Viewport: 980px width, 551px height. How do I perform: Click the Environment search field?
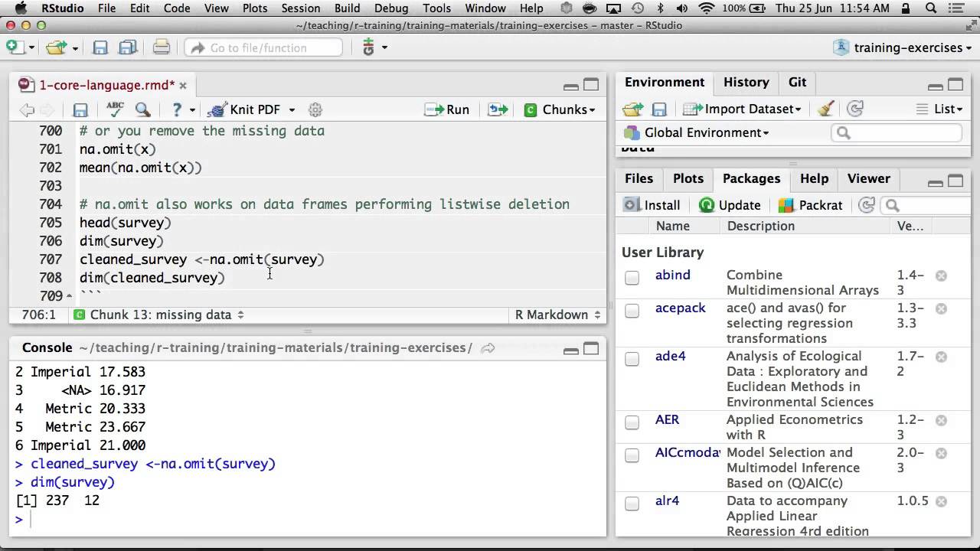click(896, 133)
